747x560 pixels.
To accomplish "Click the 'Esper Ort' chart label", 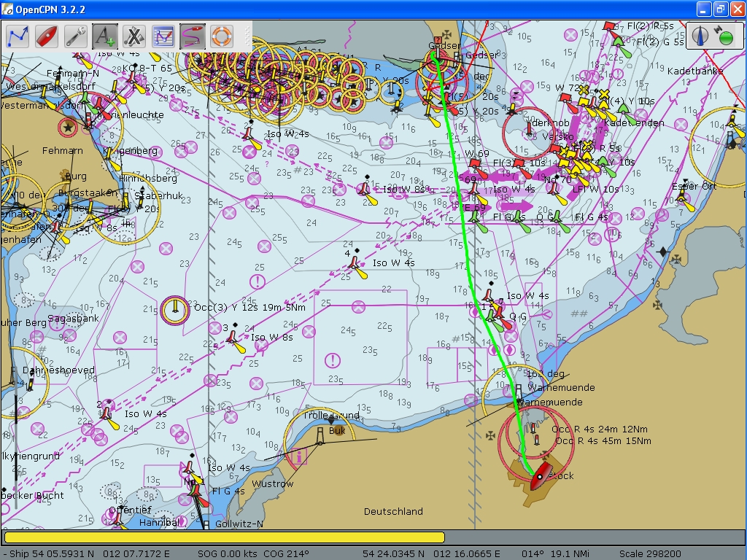I will point(694,186).
